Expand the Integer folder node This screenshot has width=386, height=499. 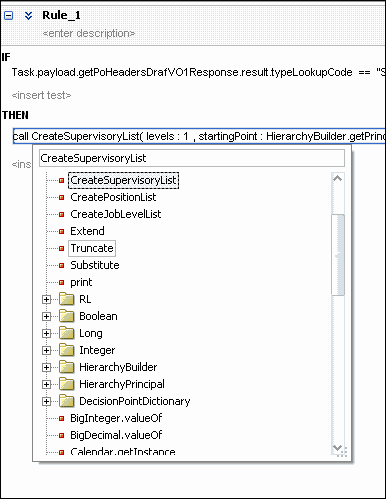46,351
